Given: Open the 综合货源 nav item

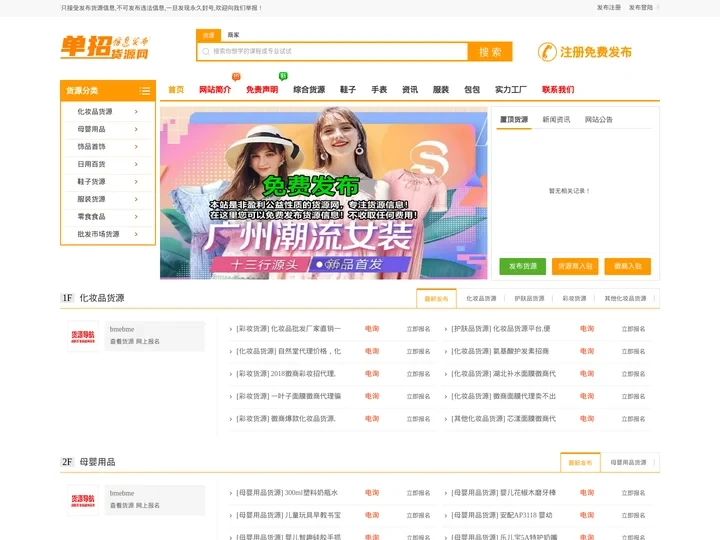Looking at the screenshot, I should (309, 90).
